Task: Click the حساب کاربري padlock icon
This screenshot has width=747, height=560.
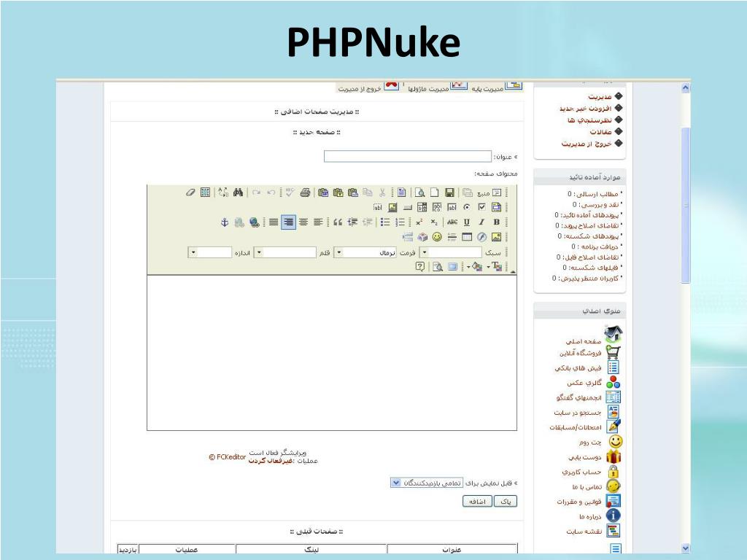Action: pyautogui.click(x=614, y=472)
